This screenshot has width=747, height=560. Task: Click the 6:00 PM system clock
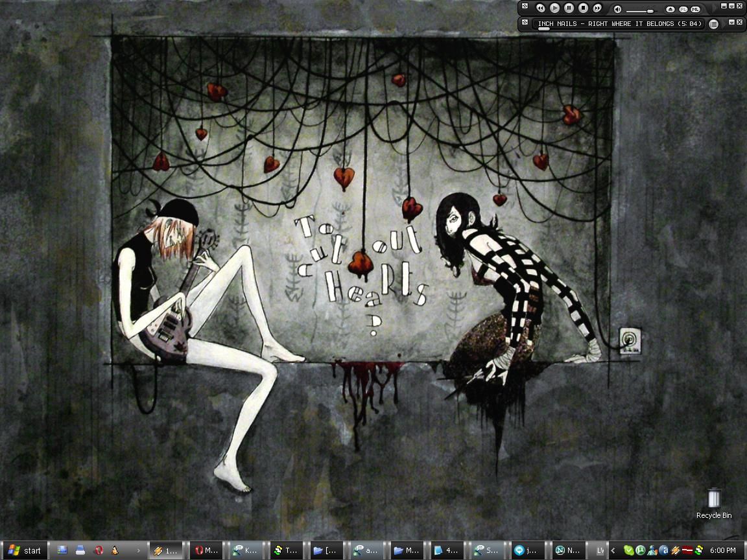(x=723, y=550)
